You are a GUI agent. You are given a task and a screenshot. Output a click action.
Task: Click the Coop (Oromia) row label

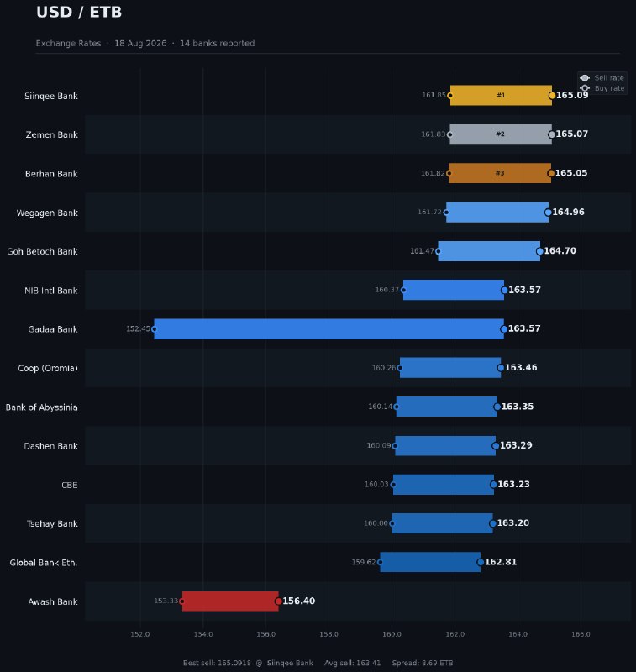pyautogui.click(x=48, y=368)
